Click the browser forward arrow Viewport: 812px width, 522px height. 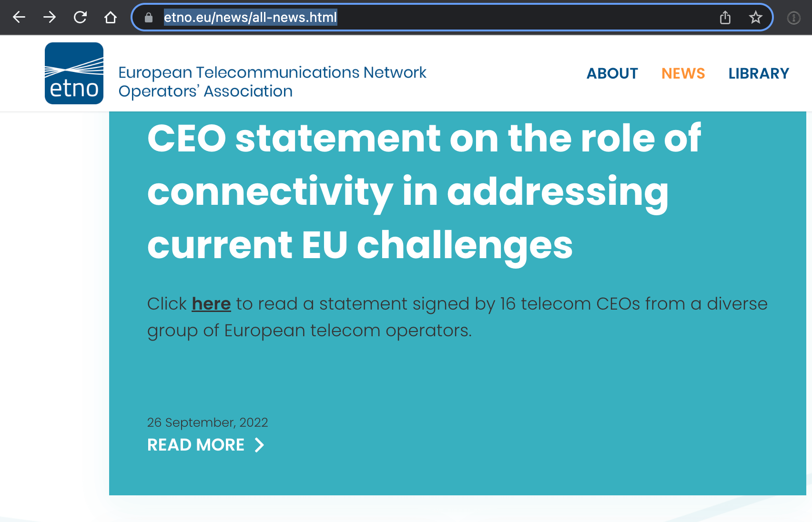[x=50, y=18]
